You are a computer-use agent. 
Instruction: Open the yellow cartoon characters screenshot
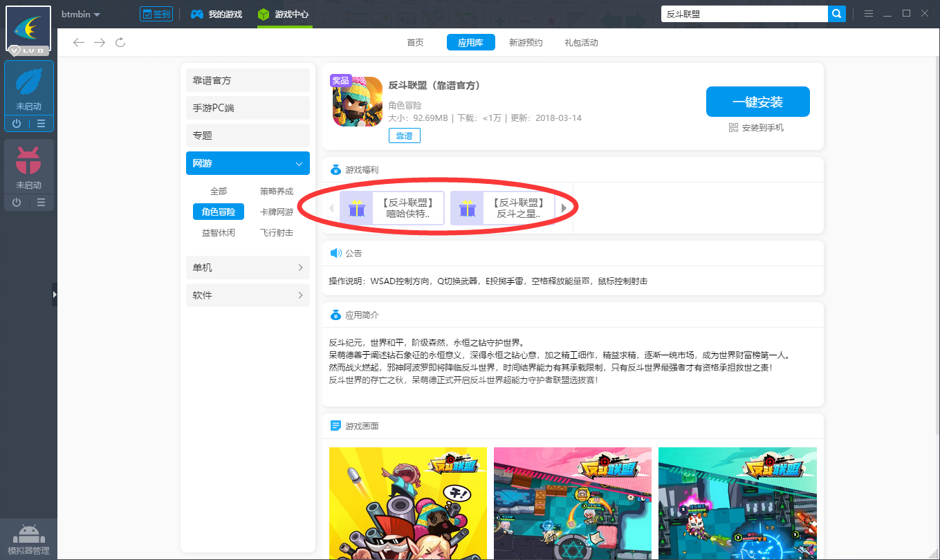pyautogui.click(x=408, y=503)
